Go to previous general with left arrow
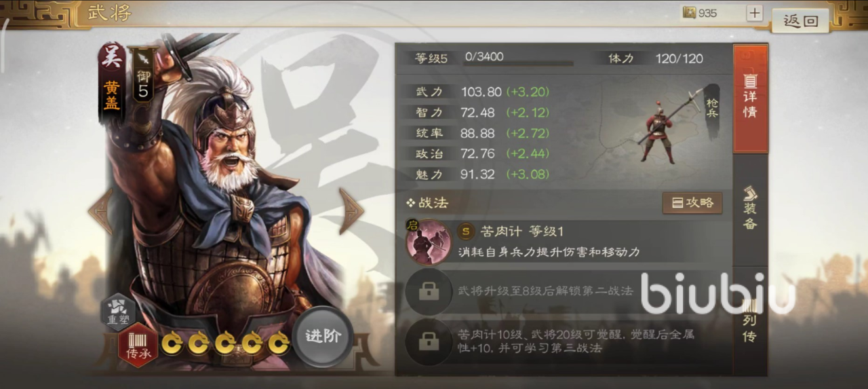Screen dimensions: 868x389 [x=100, y=211]
